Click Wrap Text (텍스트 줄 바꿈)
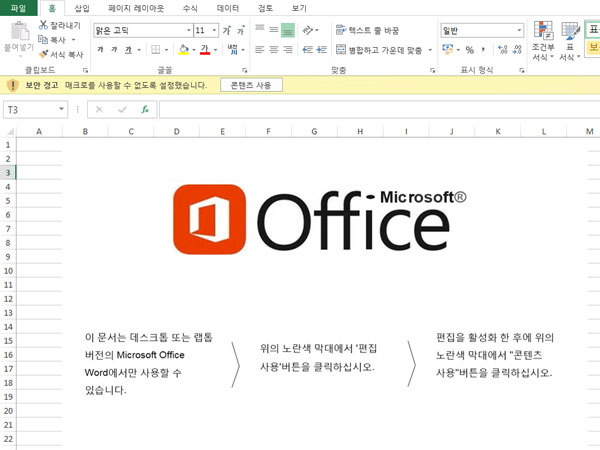600x450 pixels. coord(367,30)
